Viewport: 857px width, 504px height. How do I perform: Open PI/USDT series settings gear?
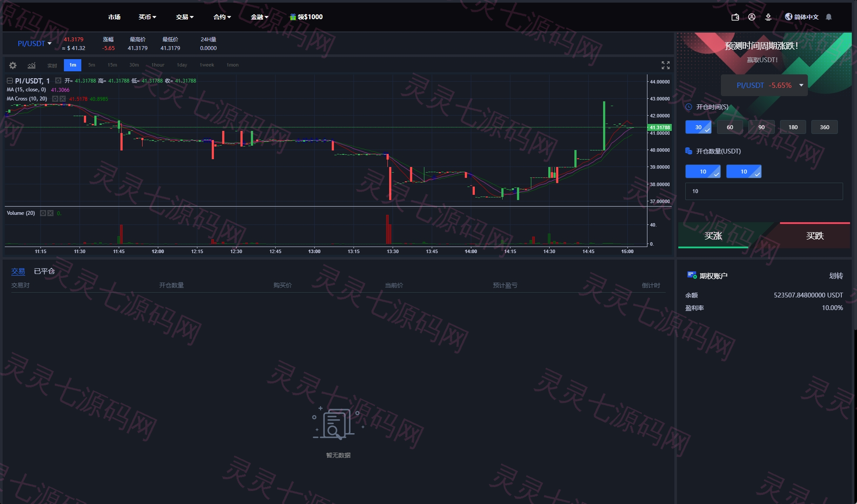click(x=58, y=80)
